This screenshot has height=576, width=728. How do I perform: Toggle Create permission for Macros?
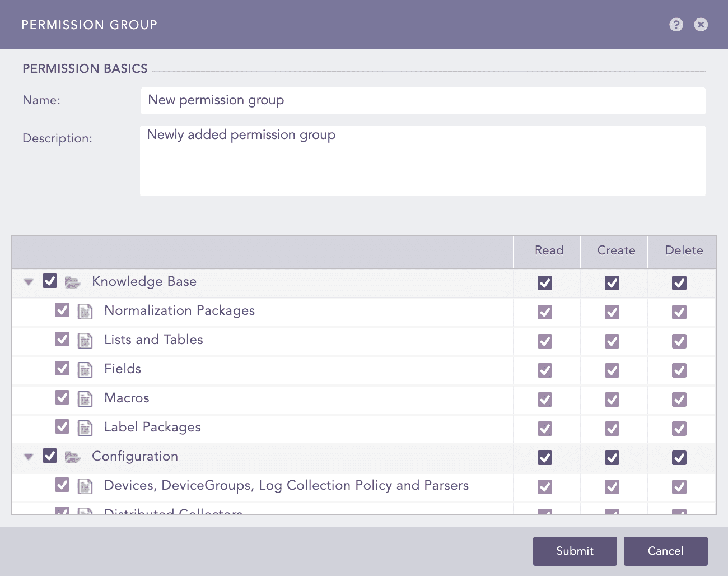click(x=612, y=400)
